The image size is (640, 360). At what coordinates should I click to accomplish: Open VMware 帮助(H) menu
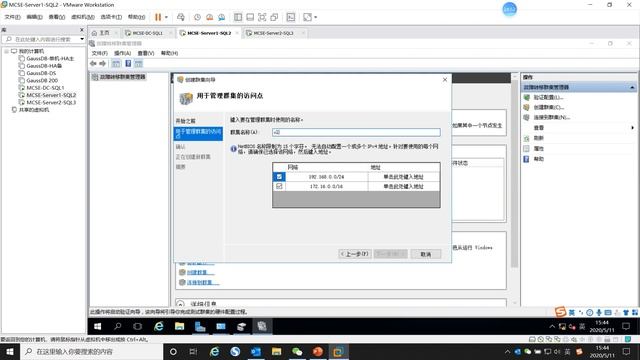pos(136,17)
